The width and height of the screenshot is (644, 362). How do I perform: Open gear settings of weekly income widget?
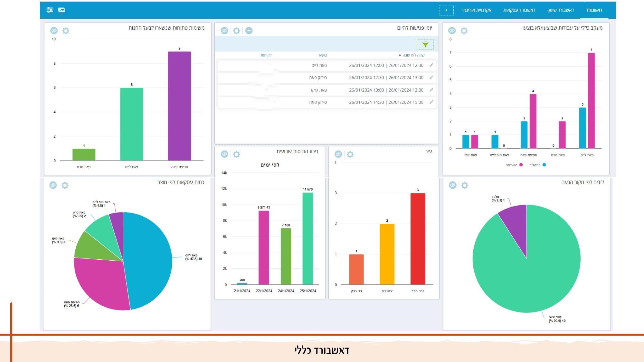point(237,154)
